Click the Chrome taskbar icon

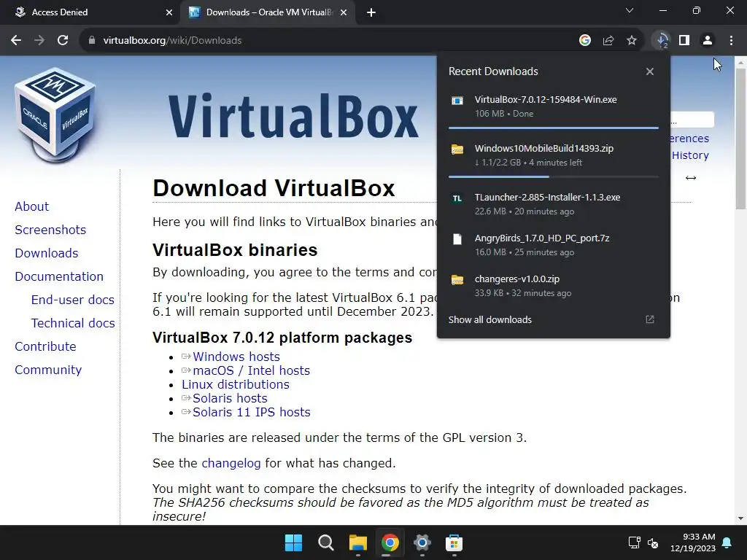click(390, 542)
